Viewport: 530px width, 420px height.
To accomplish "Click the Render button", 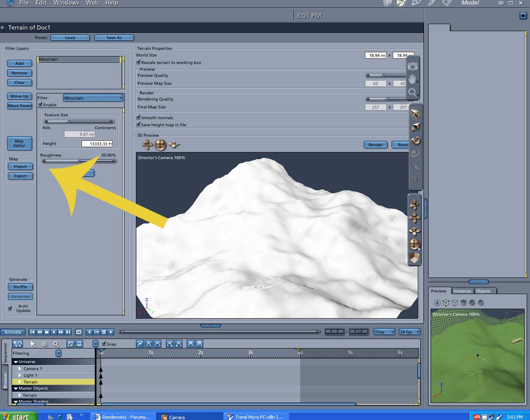I will (x=375, y=145).
